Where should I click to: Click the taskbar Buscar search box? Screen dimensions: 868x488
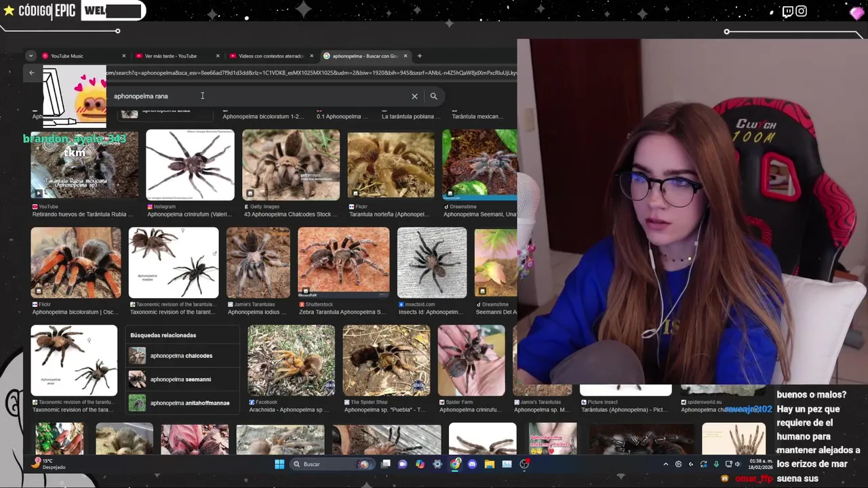click(331, 464)
